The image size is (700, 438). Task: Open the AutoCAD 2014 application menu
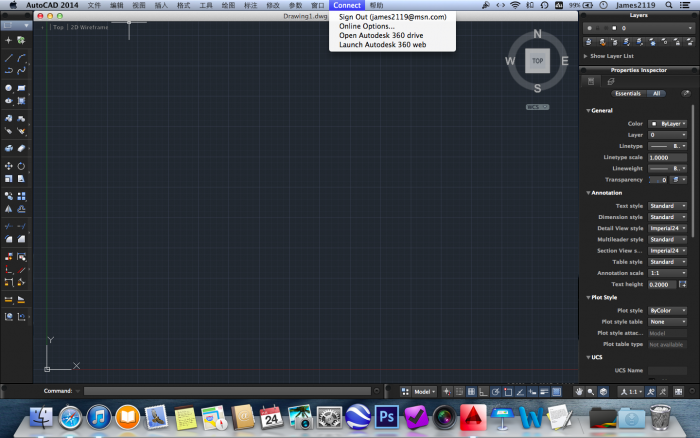pos(52,5)
